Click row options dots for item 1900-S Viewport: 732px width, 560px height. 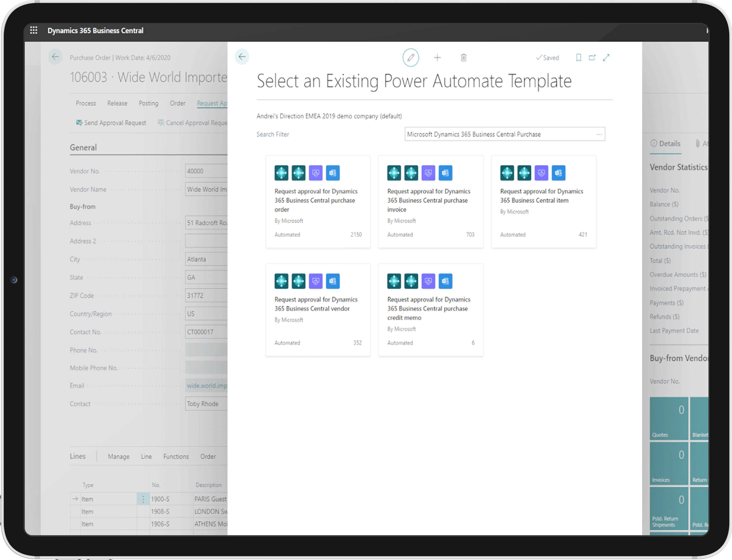[x=143, y=499]
